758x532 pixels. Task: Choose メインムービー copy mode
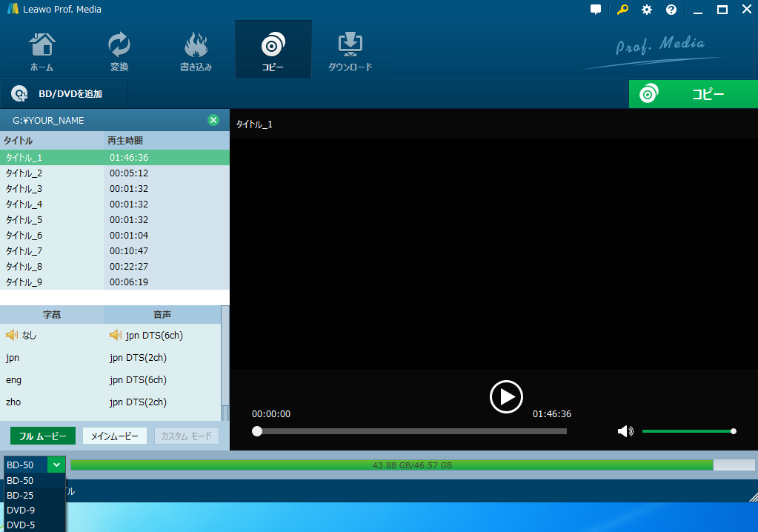(x=115, y=436)
